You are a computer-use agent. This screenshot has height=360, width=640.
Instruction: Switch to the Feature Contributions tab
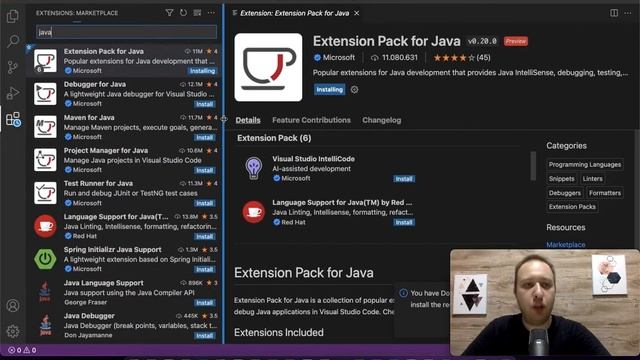311,120
